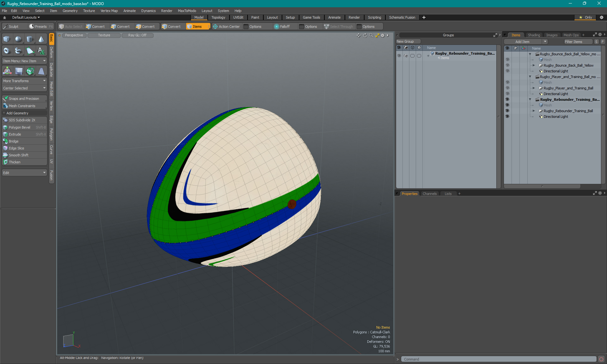Activate the checkered cube transform tool
The image size is (607, 364).
[x=30, y=71]
